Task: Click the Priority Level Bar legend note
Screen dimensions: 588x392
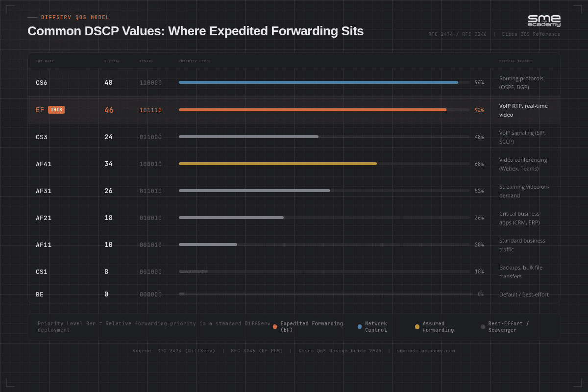Action: coord(154,327)
